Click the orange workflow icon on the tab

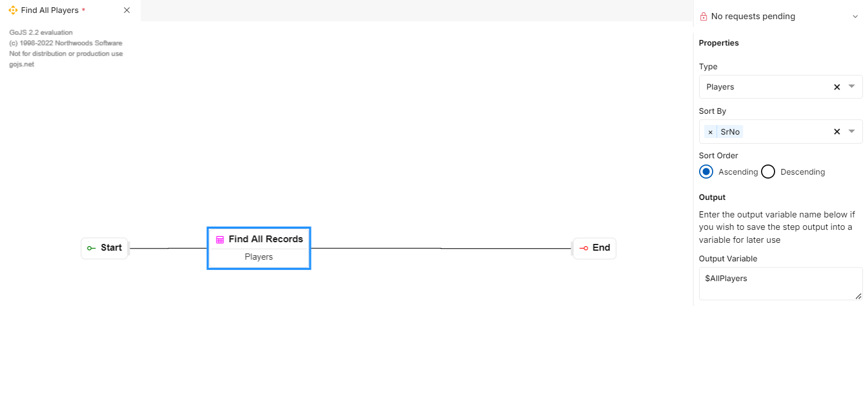(14, 10)
